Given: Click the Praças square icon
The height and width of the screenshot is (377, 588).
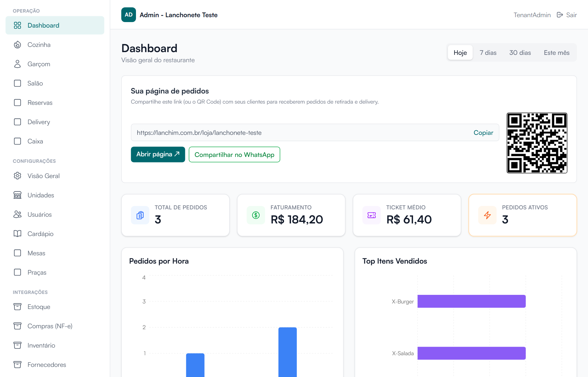Looking at the screenshot, I should pos(17,272).
